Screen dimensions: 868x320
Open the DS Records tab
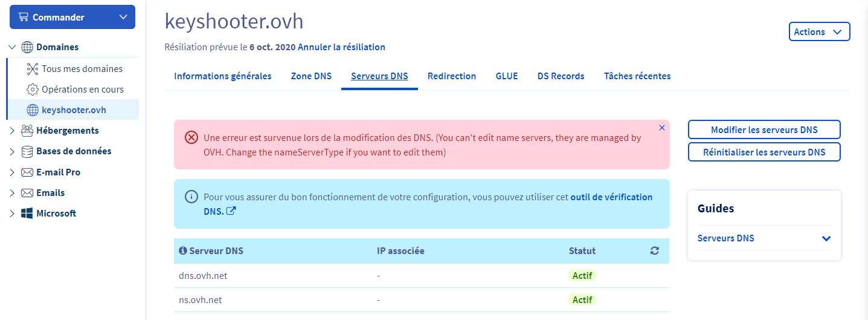561,76
